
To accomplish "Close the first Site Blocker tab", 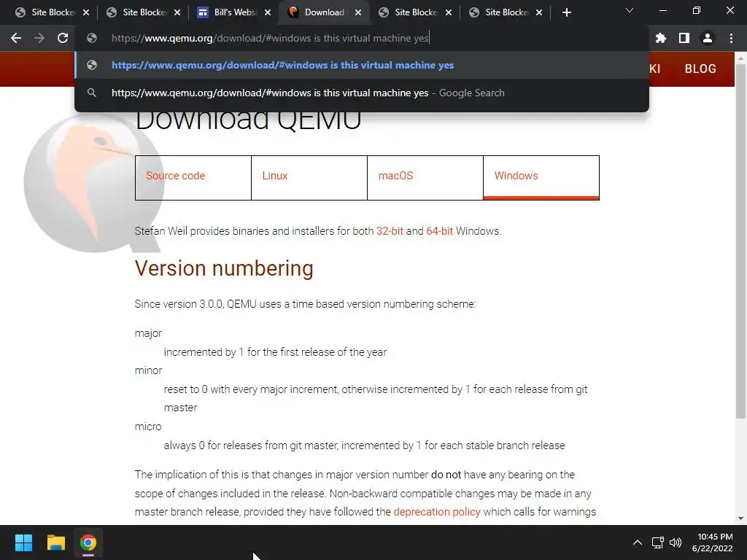I will [x=86, y=12].
